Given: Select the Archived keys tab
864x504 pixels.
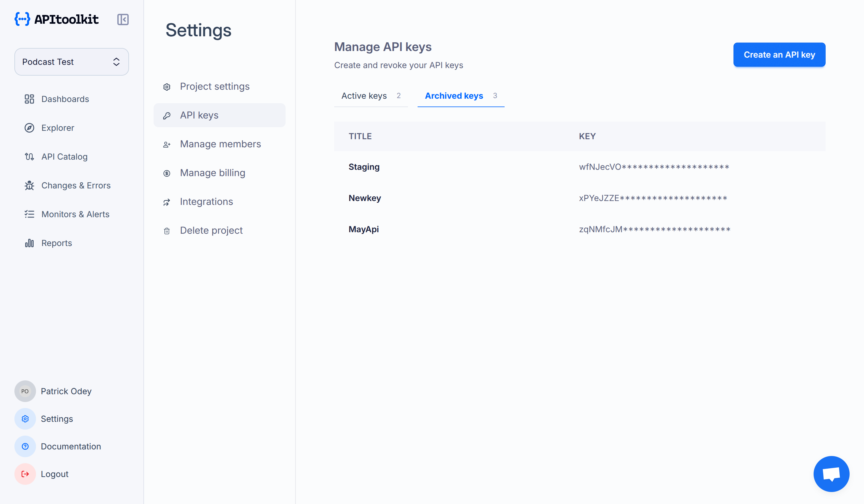Looking at the screenshot, I should pyautogui.click(x=454, y=96).
